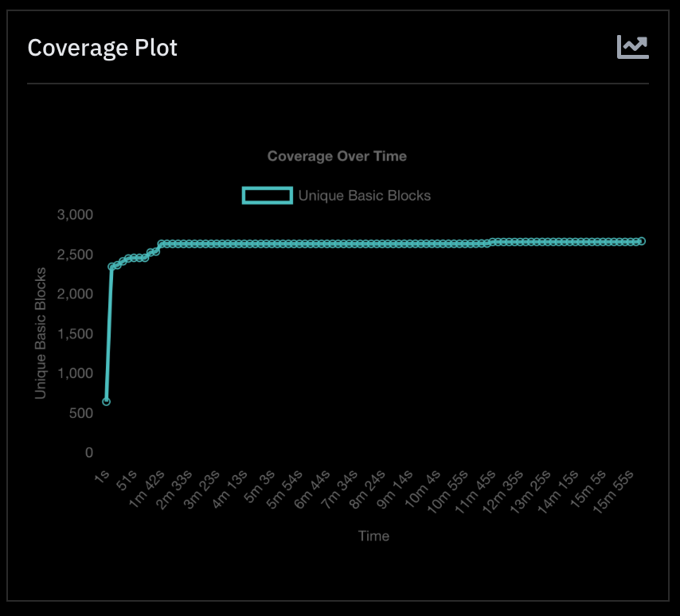Click the Unique Basic Blocks legend label
680x616 pixels.
[x=364, y=195]
